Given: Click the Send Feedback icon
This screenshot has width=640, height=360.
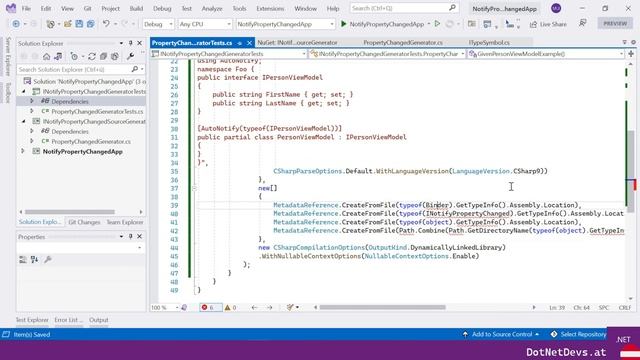Looking at the screenshot, I should (x=582, y=24).
